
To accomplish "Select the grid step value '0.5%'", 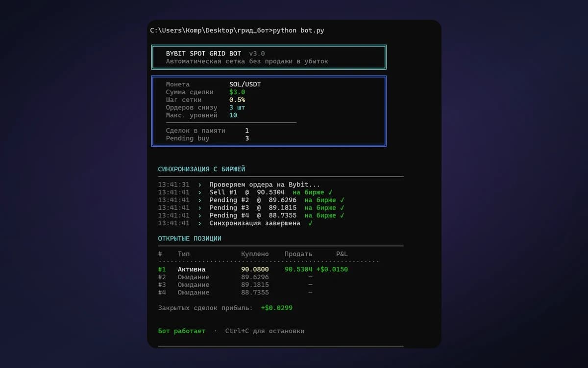I will (x=237, y=100).
